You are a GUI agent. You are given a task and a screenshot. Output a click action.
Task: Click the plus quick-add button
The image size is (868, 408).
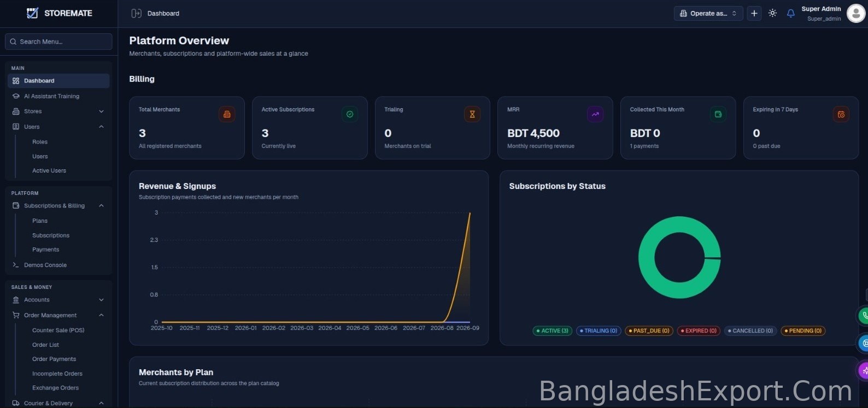coord(754,13)
